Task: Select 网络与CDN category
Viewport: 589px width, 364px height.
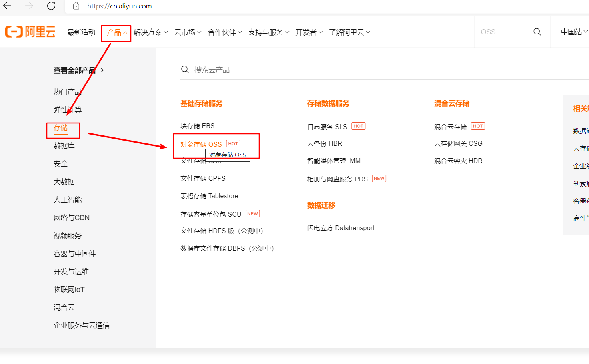Action: click(x=72, y=218)
